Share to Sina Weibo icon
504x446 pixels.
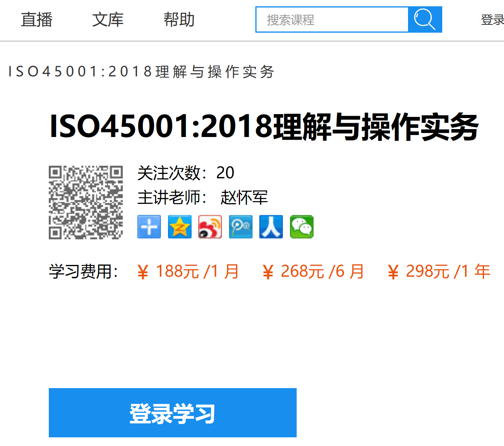coord(210,227)
